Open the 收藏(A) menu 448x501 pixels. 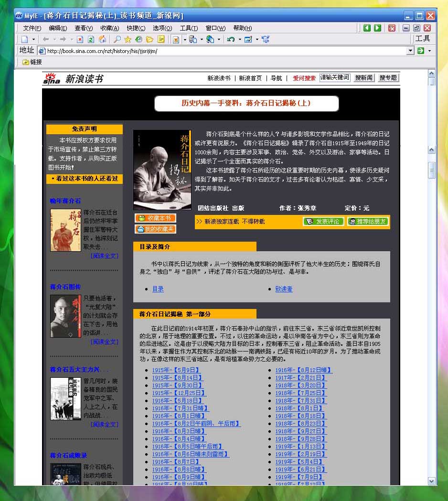coord(109,28)
